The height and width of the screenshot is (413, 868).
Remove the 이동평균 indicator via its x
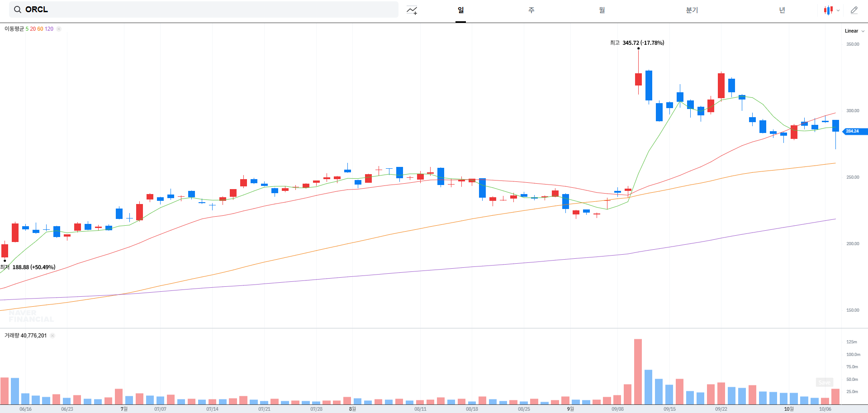(59, 29)
